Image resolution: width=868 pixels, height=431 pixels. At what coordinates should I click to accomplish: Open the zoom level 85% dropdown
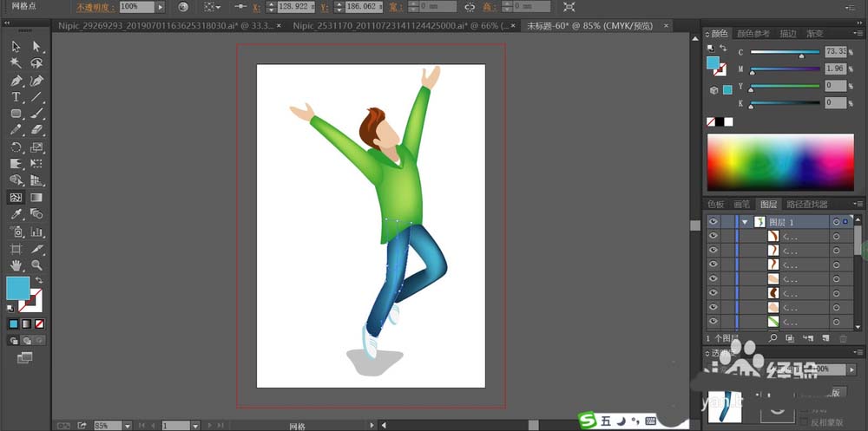127,426
